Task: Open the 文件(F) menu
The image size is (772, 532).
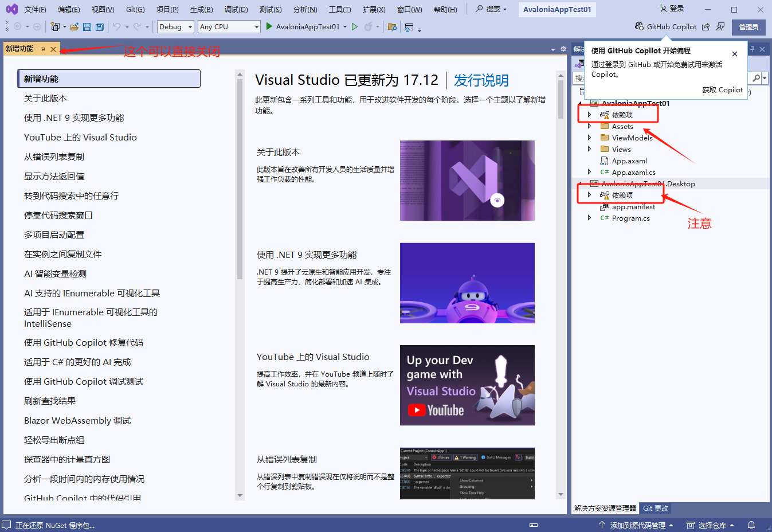Action: [36, 9]
